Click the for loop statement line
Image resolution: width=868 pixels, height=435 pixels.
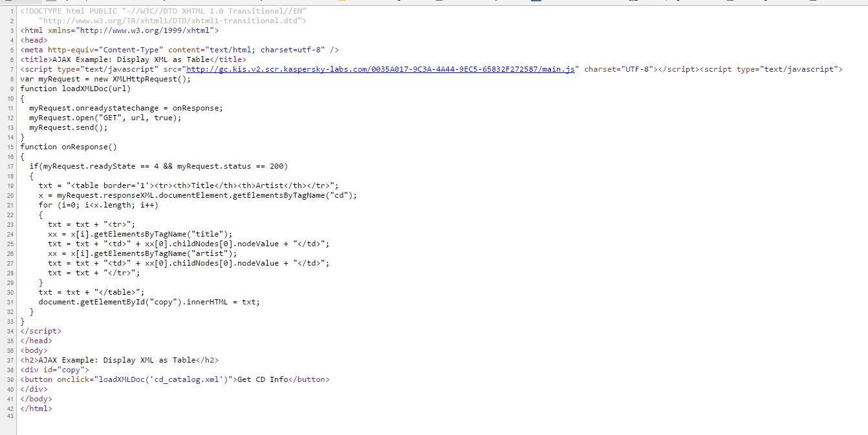pyautogui.click(x=98, y=205)
